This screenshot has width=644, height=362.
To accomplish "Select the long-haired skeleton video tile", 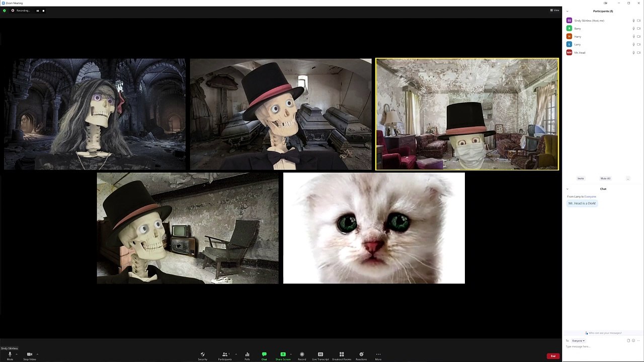I will coord(95,114).
